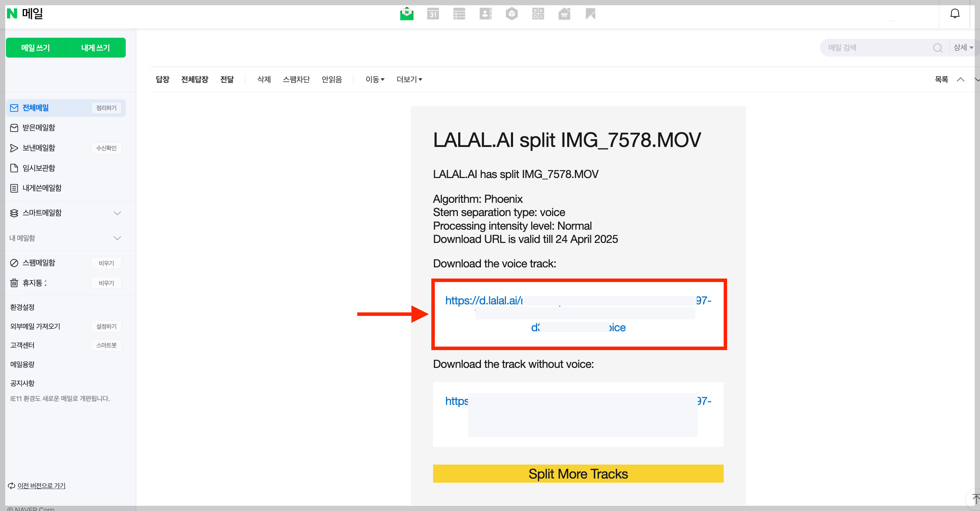Open the 이동 dropdown menu

point(375,80)
